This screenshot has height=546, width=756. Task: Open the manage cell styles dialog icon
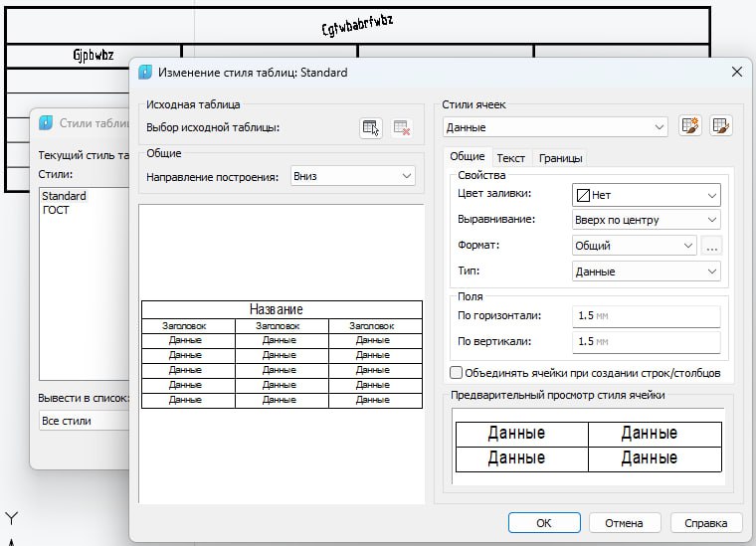pyautogui.click(x=720, y=126)
